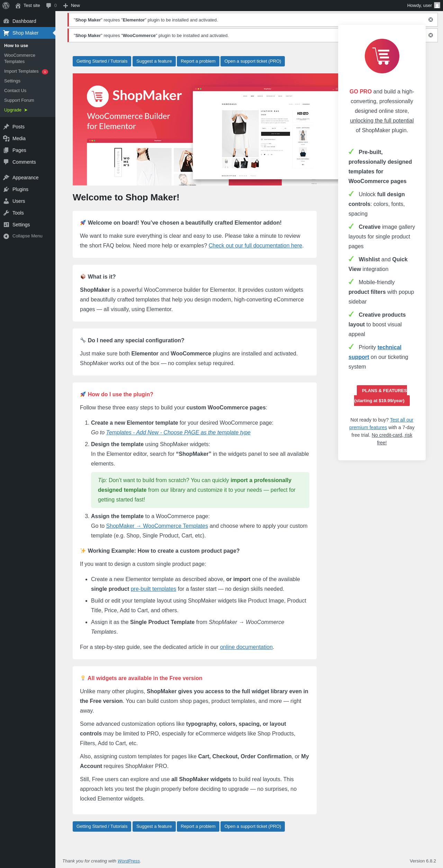Open the comments bubble in admin bar
Viewport: 443px width, 868px height.
[x=48, y=6]
